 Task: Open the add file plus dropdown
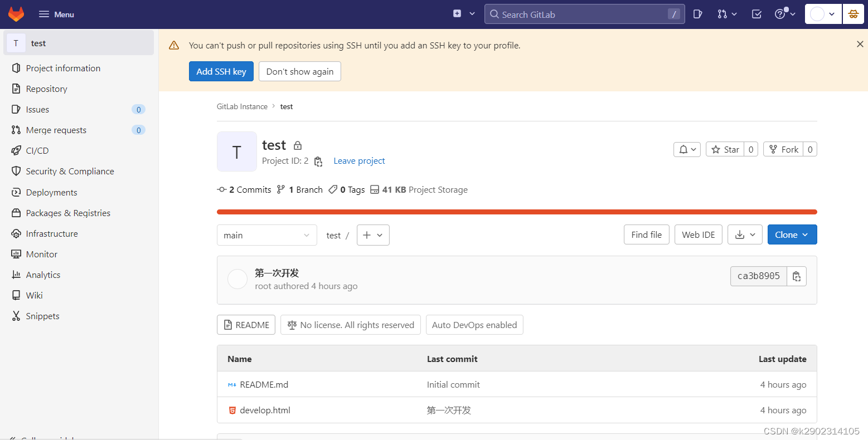(373, 235)
